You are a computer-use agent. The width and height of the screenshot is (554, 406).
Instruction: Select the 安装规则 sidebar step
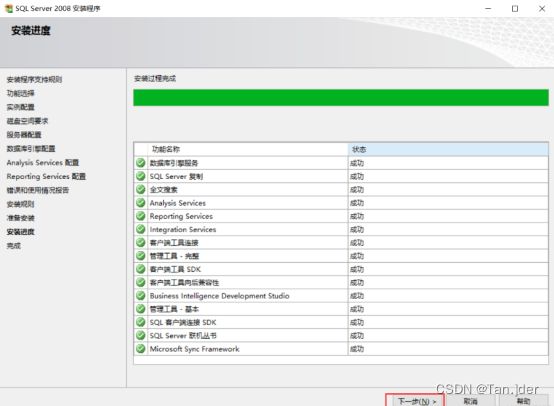[20, 204]
